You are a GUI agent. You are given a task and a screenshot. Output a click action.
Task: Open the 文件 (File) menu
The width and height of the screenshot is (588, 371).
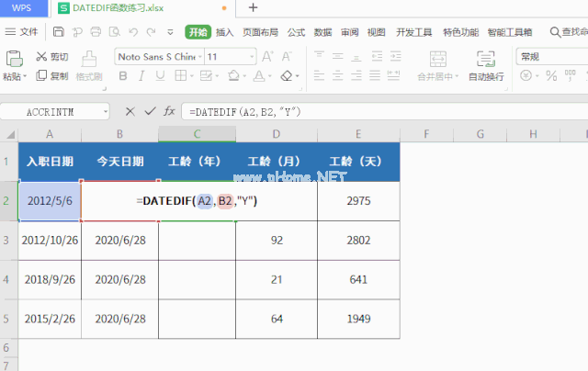pos(22,31)
